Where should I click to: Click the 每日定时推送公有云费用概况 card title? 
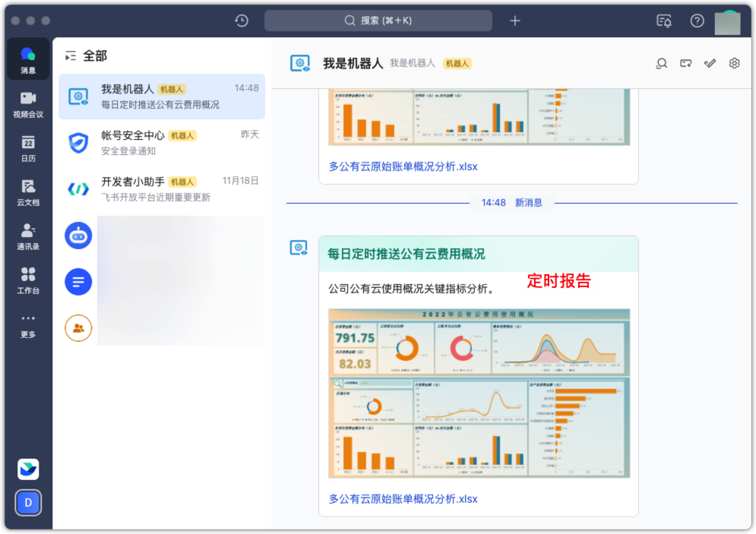click(x=406, y=254)
